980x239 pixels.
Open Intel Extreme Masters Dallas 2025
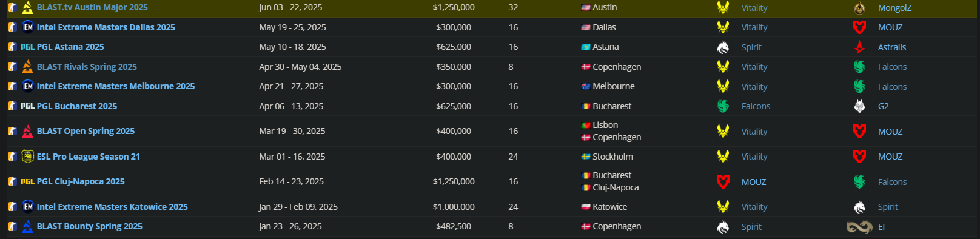point(106,27)
